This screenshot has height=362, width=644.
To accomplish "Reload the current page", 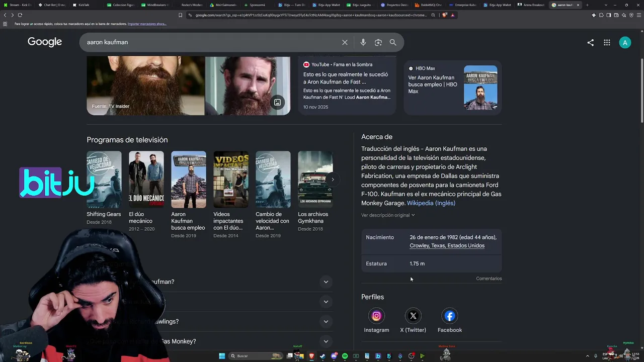I will pyautogui.click(x=20, y=15).
